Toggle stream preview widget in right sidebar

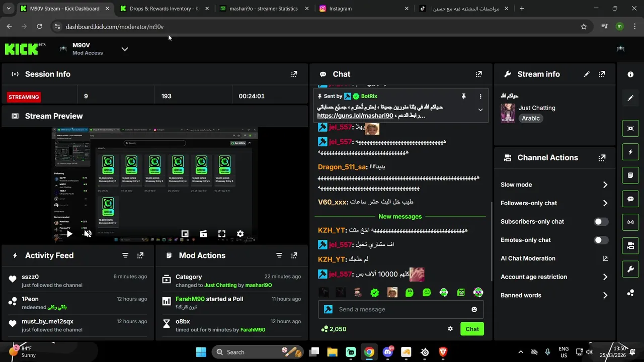tap(630, 128)
